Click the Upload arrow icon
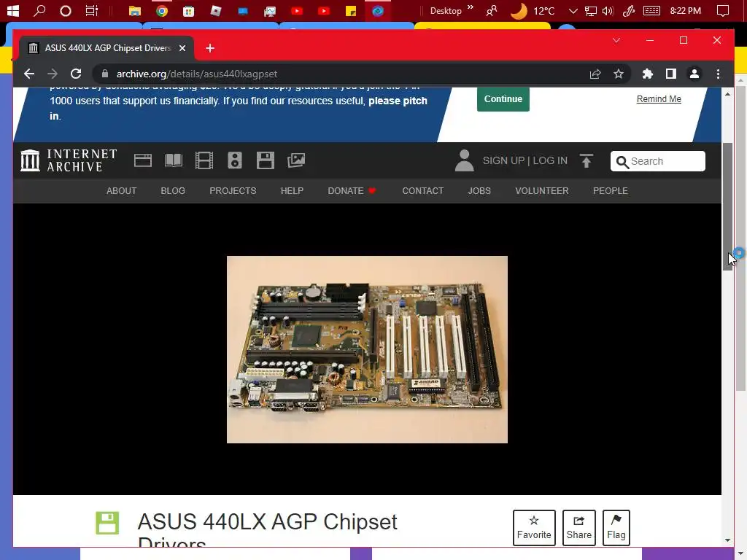The width and height of the screenshot is (747, 560). [587, 161]
